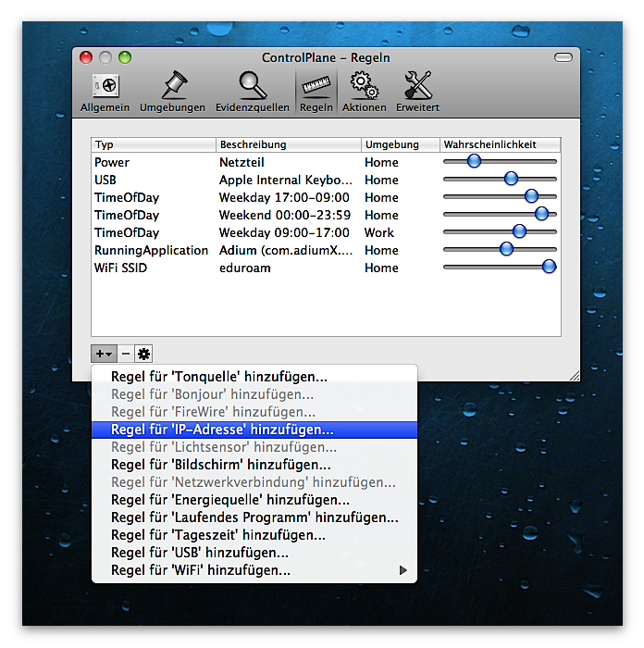Expand the 'WiFi' rule submenu arrow
The image size is (644, 648).
403,570
